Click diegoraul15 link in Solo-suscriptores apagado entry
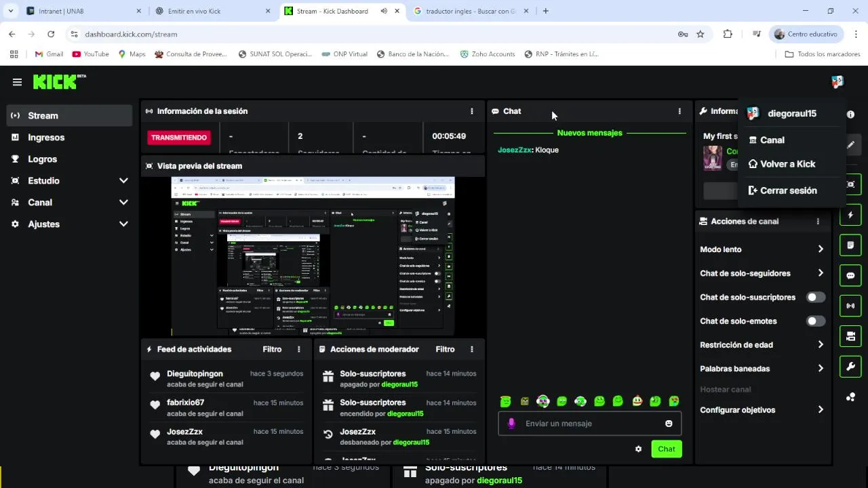Viewport: 868px width, 488px height. pyautogui.click(x=399, y=385)
